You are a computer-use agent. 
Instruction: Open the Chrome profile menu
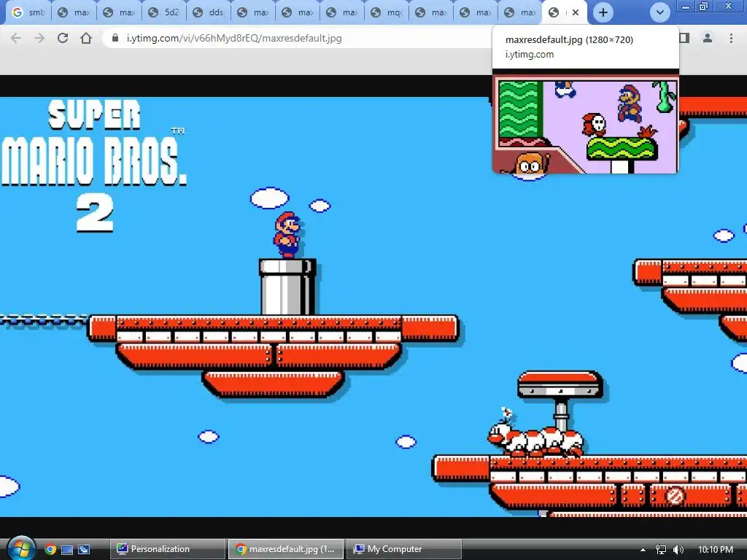[x=708, y=38]
